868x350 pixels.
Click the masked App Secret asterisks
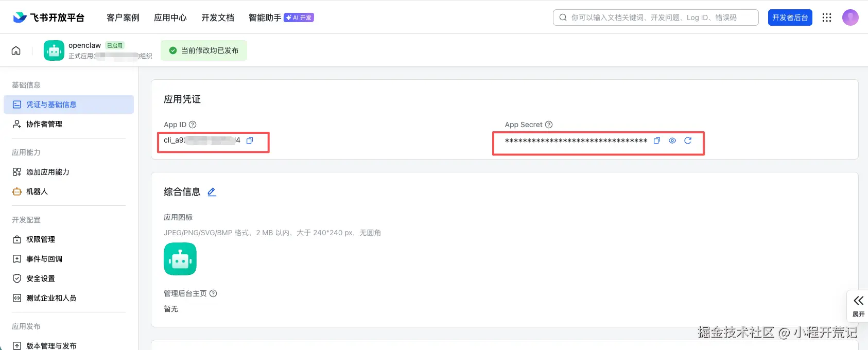point(576,141)
